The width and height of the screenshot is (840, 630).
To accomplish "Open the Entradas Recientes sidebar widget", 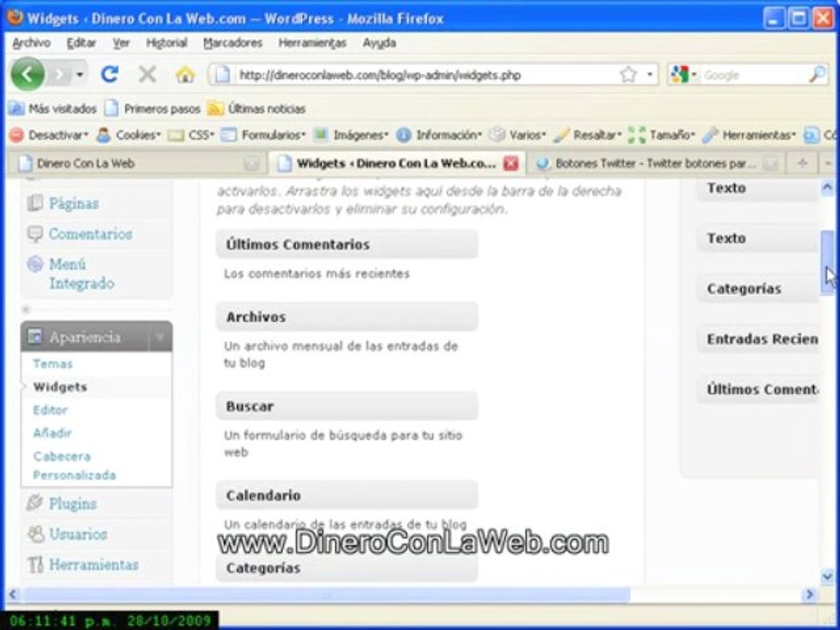I will [x=758, y=339].
